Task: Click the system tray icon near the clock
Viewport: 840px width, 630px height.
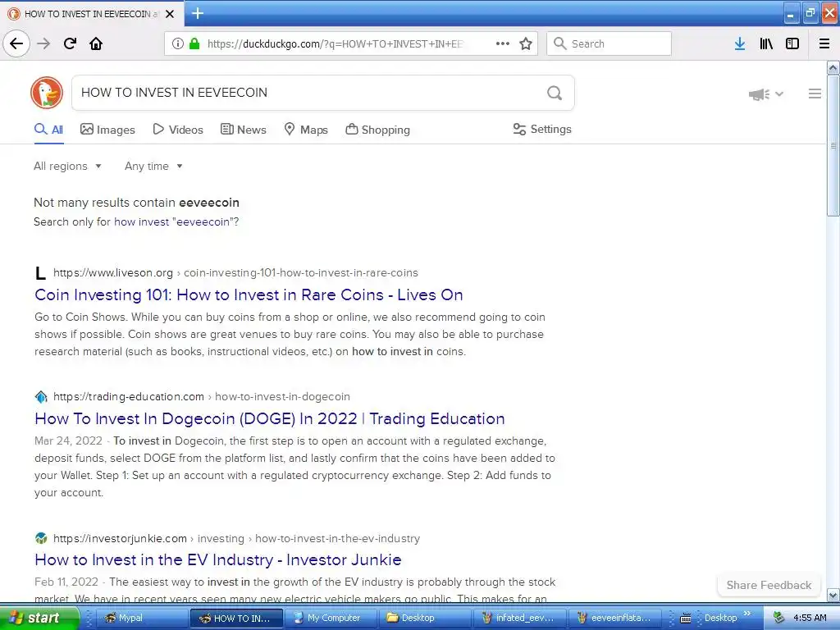Action: [x=778, y=619]
